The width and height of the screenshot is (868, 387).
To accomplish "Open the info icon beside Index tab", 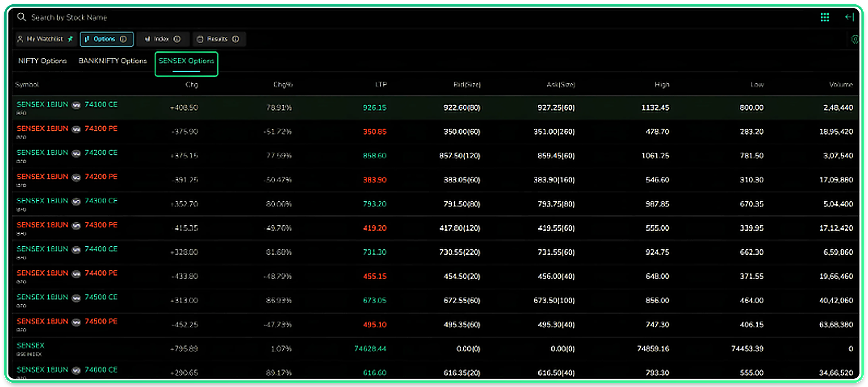I will click(177, 39).
